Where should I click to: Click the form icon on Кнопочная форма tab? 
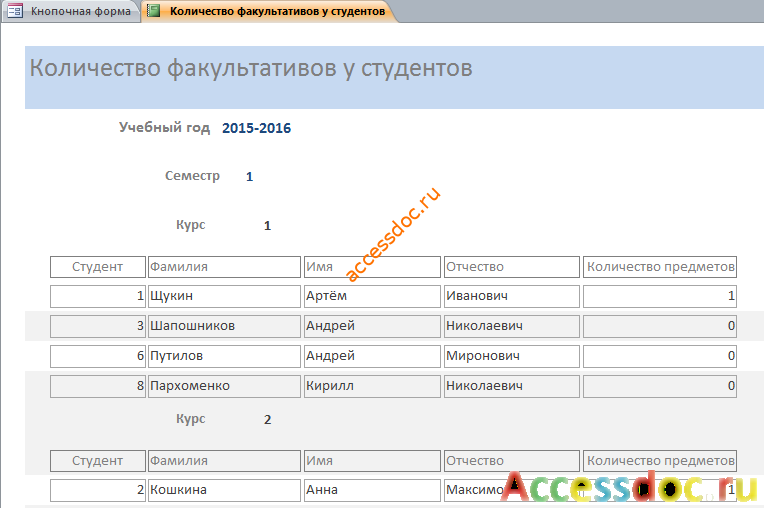[x=15, y=11]
